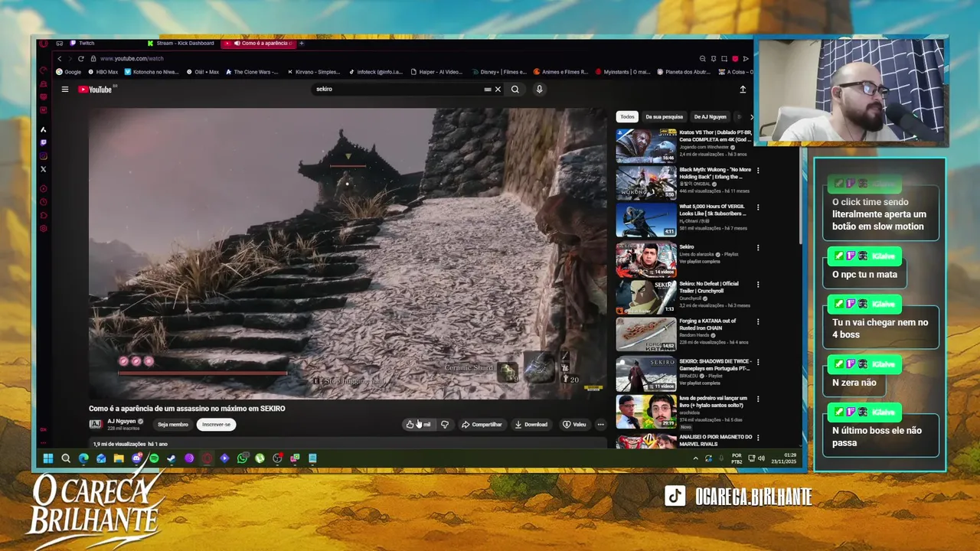
Task: Click the search magnifier button on YouTube
Action: (515, 90)
